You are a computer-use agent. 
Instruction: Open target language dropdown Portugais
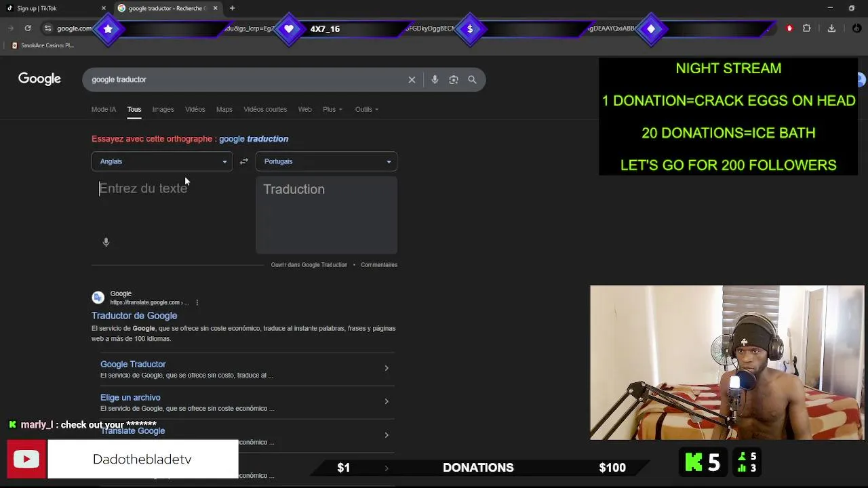pyautogui.click(x=326, y=161)
